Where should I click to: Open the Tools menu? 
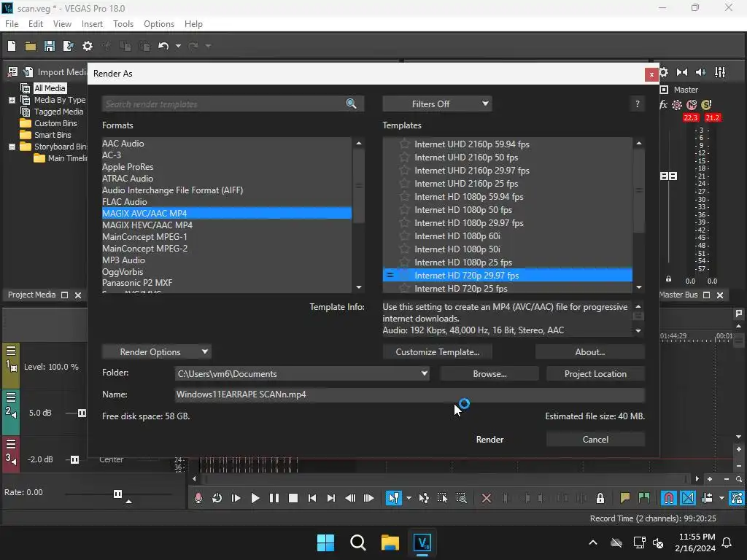(123, 24)
